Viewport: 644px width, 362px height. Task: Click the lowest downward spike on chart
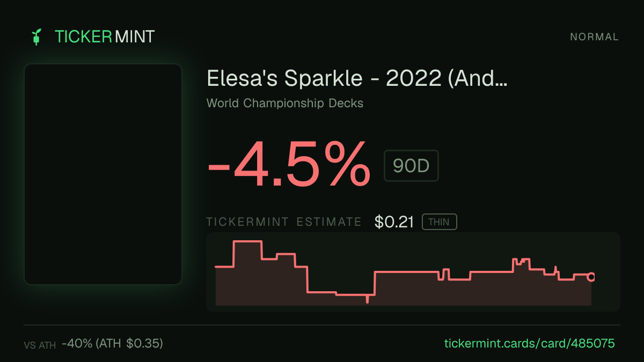click(x=367, y=299)
